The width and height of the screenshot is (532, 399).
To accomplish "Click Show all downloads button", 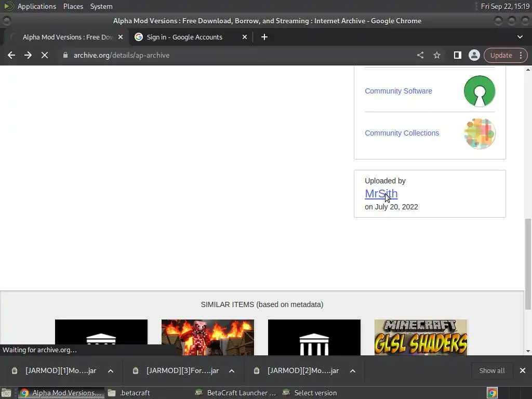I will coord(491,371).
